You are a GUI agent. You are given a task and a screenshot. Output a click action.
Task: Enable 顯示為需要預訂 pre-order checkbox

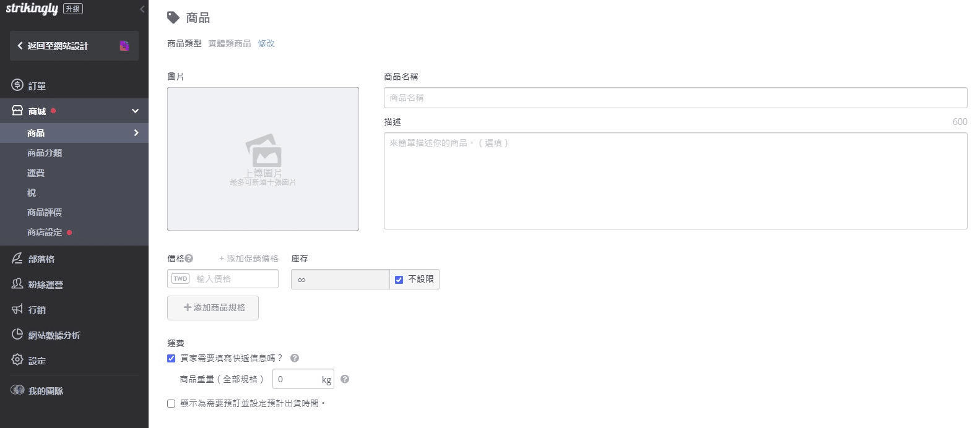tap(171, 403)
